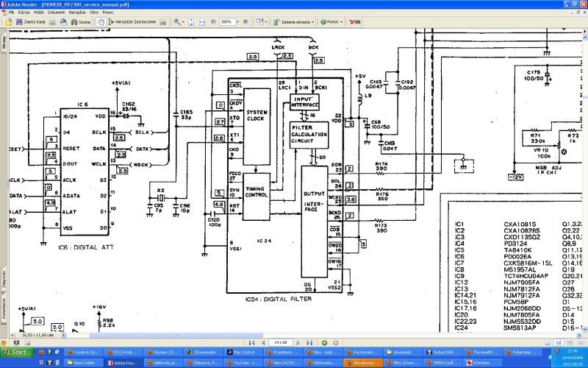Click Szukaj search binoculars button
This screenshot has width=588, height=368.
point(81,22)
